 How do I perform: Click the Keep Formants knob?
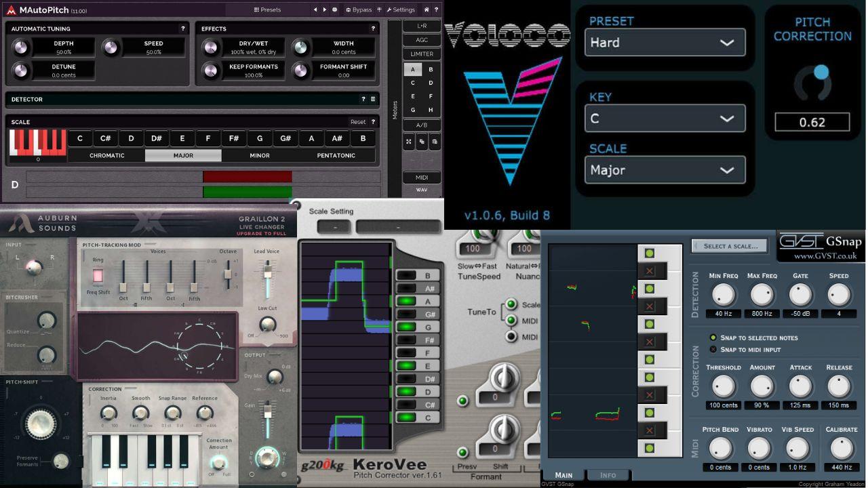[211, 70]
